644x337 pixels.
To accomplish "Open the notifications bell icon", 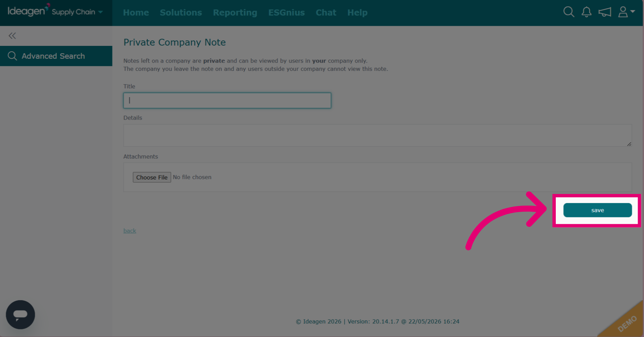I will [586, 12].
